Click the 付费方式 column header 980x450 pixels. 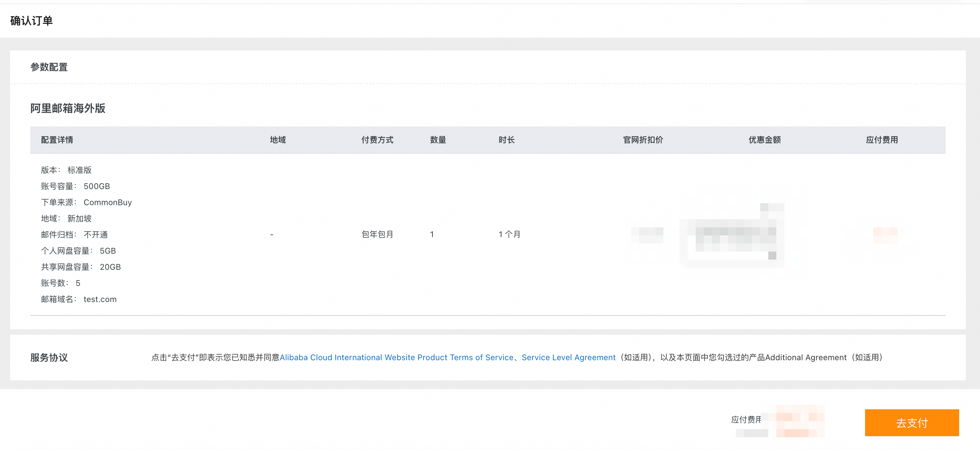point(377,140)
